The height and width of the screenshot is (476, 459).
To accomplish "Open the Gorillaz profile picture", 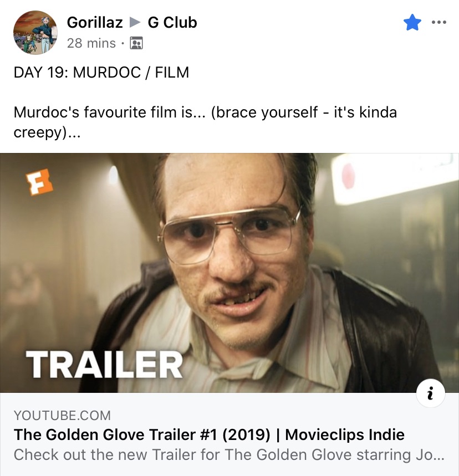I will (35, 33).
